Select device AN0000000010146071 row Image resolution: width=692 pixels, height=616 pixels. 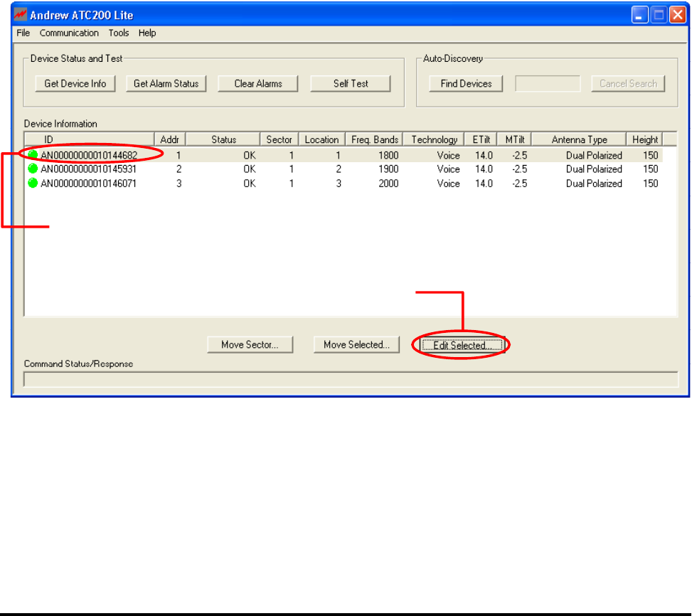[344, 183]
